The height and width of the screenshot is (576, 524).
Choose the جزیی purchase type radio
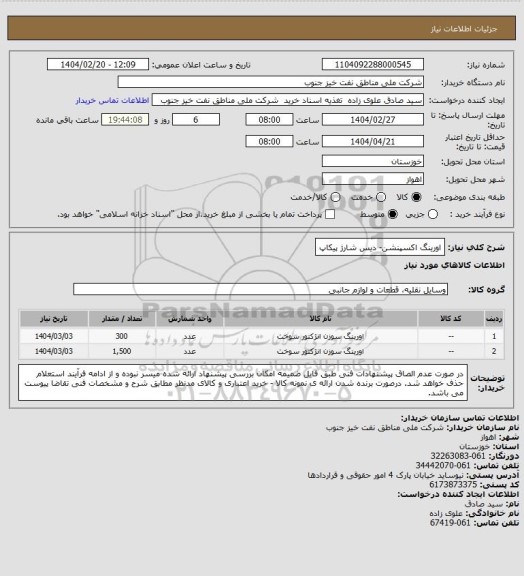coord(433,214)
